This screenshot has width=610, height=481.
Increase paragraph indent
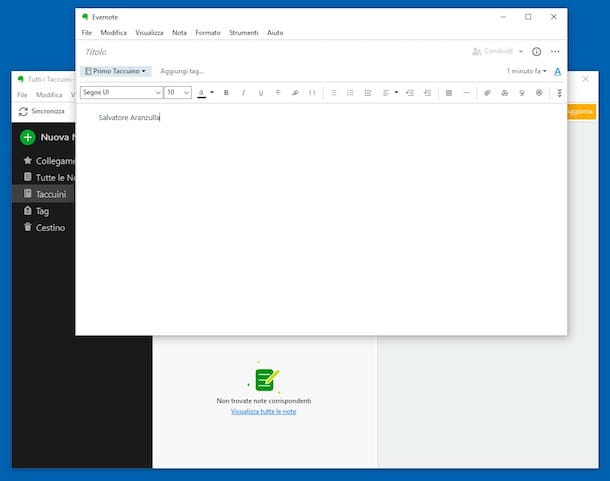pyautogui.click(x=427, y=93)
